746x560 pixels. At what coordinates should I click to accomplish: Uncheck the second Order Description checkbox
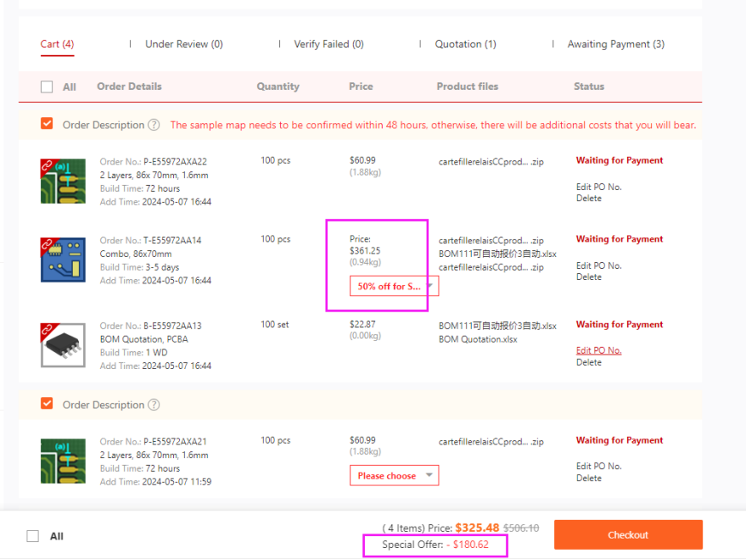47,404
